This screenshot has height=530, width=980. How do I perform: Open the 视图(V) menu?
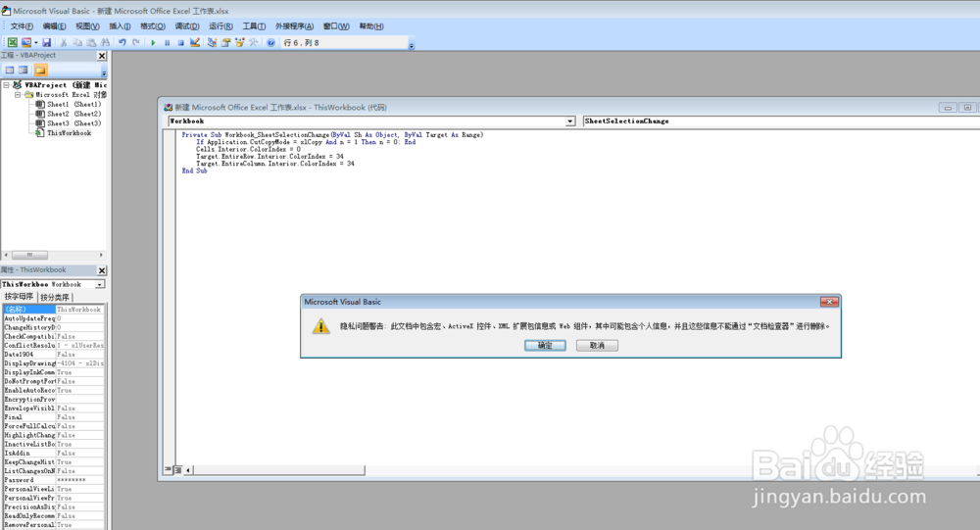pos(87,26)
